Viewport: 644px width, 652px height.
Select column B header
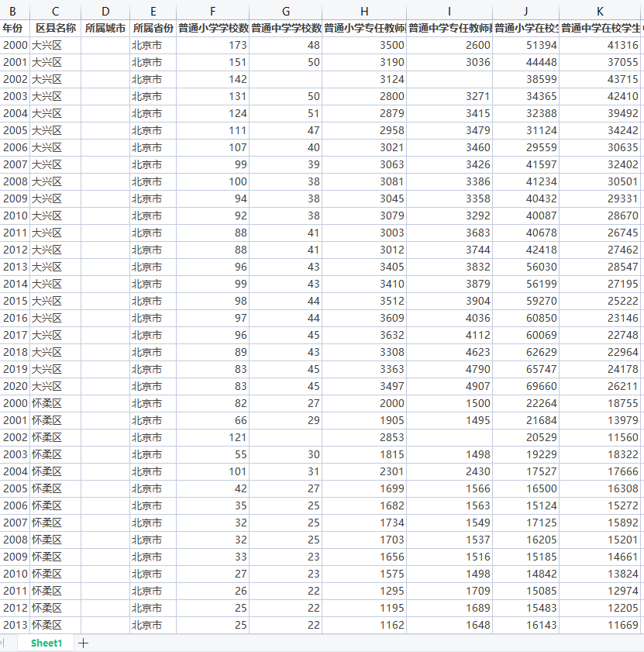click(x=13, y=12)
